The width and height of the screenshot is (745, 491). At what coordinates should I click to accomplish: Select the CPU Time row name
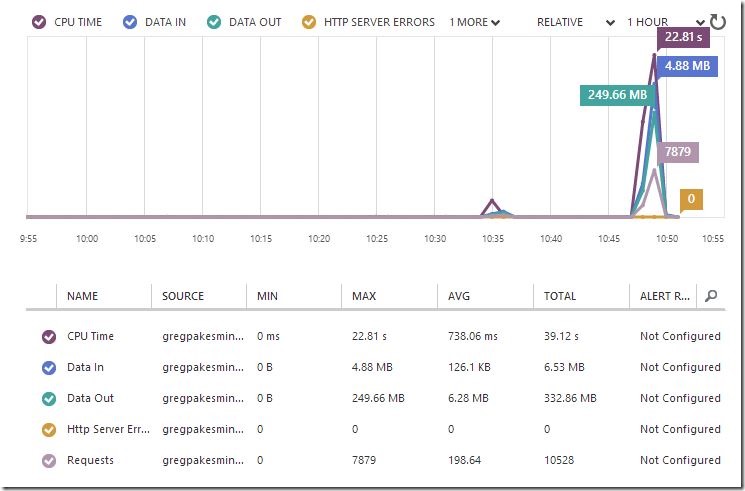tap(90, 336)
